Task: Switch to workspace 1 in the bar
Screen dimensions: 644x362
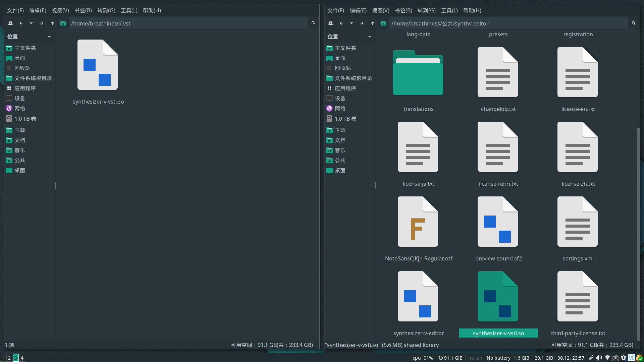Action: coord(3,358)
